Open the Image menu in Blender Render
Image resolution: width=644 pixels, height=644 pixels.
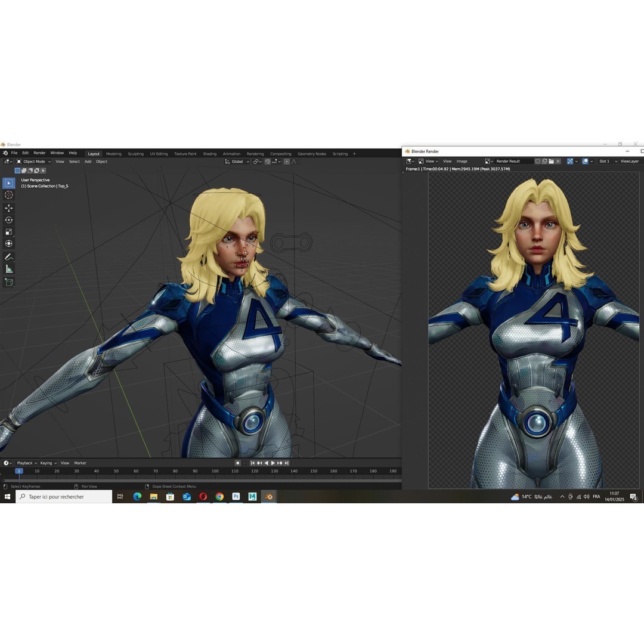tap(462, 162)
